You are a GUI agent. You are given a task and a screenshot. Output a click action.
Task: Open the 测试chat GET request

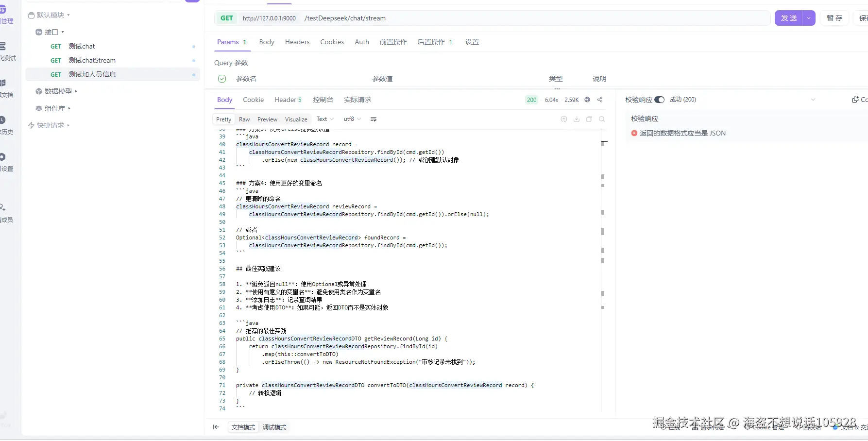113,47
